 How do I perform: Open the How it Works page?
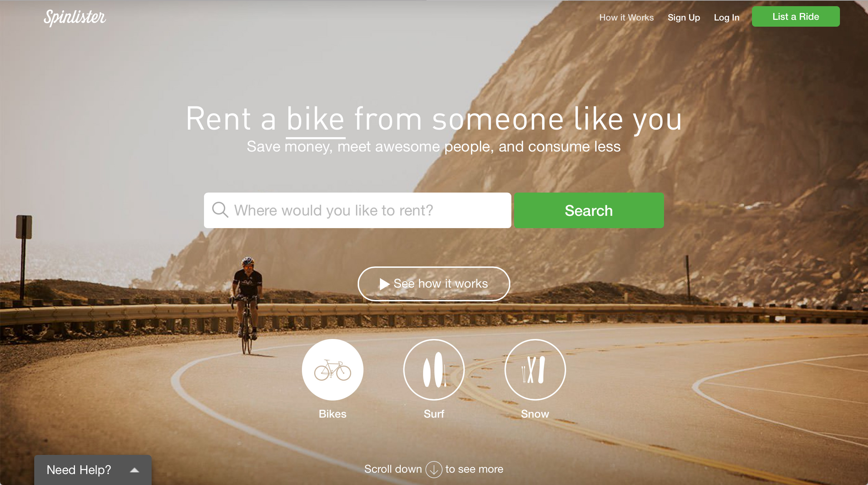pyautogui.click(x=626, y=17)
